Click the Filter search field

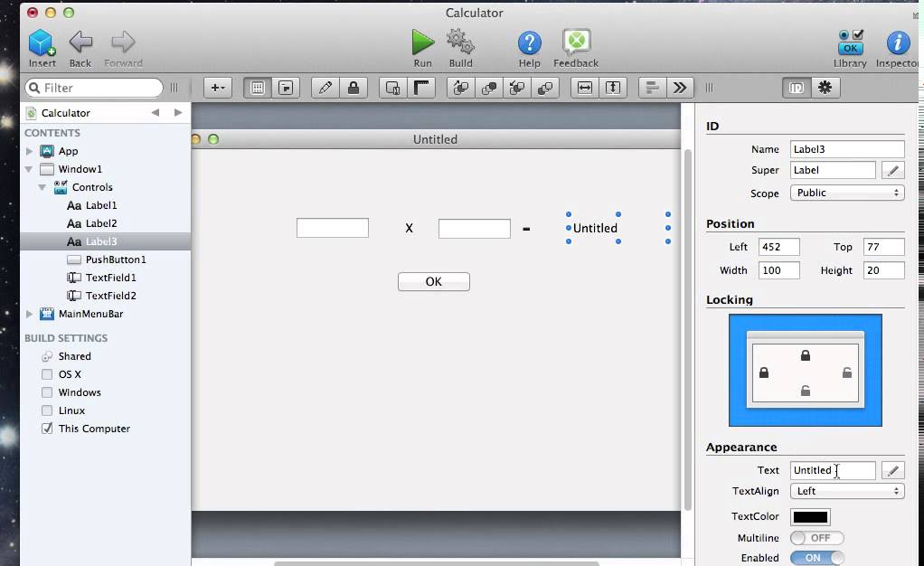click(94, 88)
